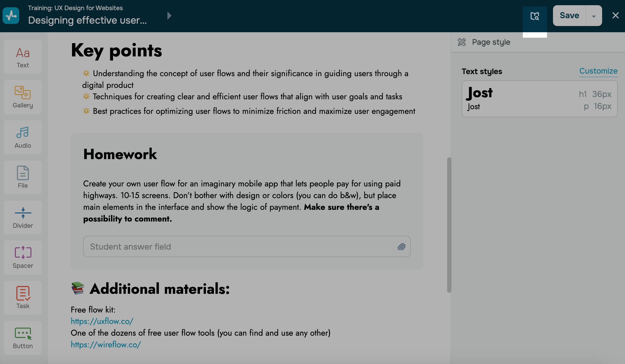Add an Audio block
Image resolution: width=625 pixels, height=364 pixels.
click(23, 137)
